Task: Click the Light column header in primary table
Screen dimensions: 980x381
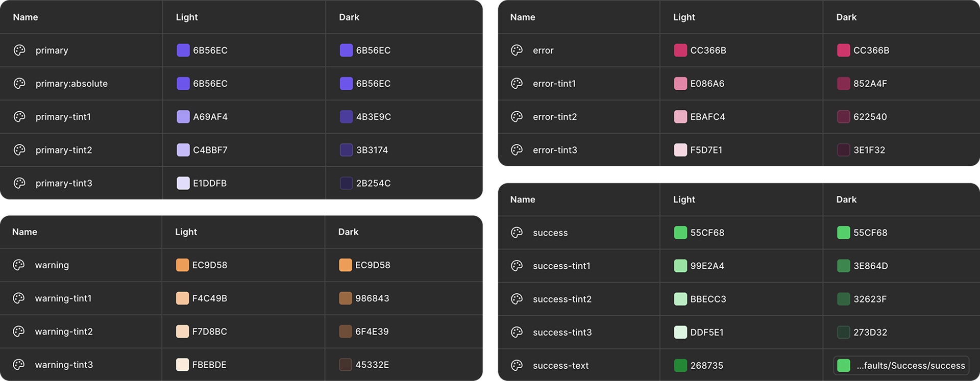Action: [187, 17]
